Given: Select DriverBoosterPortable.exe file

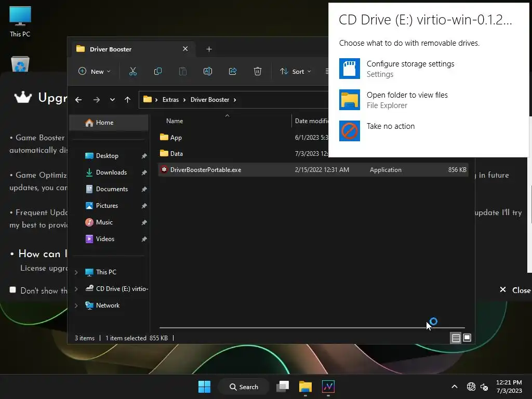Looking at the screenshot, I should (x=313, y=170).
